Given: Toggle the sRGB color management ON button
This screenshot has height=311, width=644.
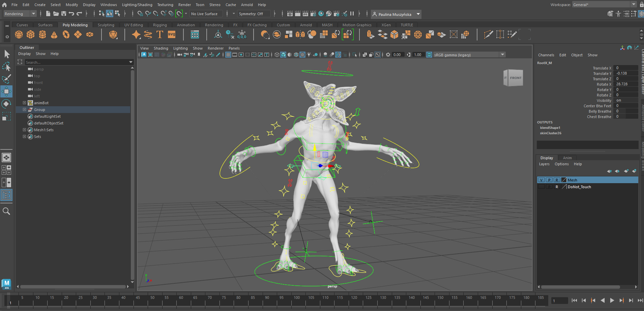Looking at the screenshot, I should click(x=429, y=55).
